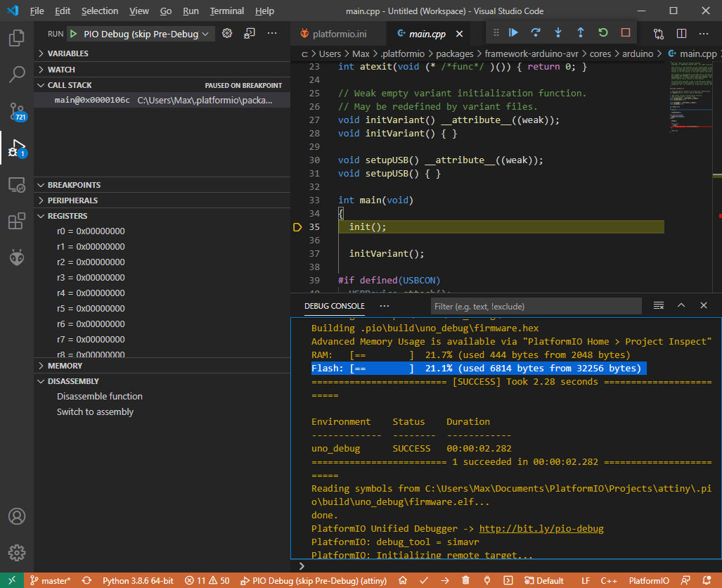
Task: Maximize the panel with the chevron up
Action: click(681, 305)
